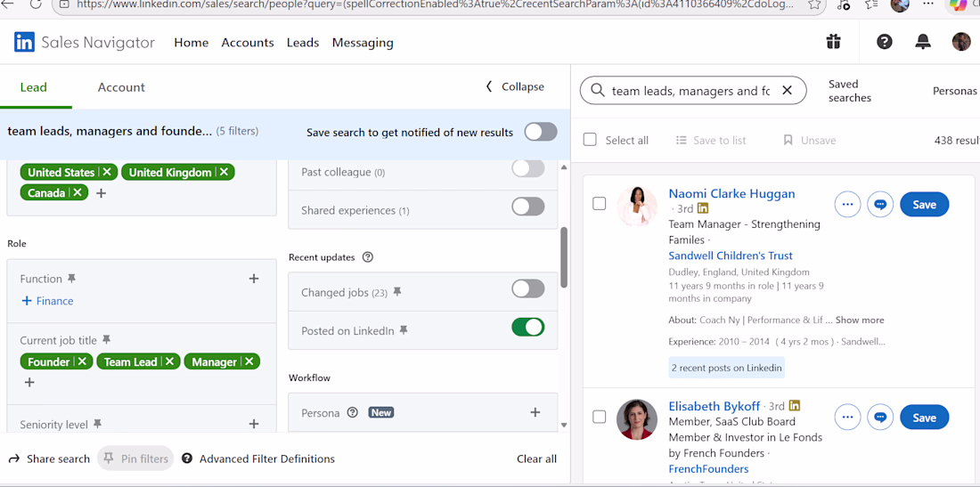
Task: Message Naomi Clarke Huggan via chat icon
Action: [x=880, y=204]
